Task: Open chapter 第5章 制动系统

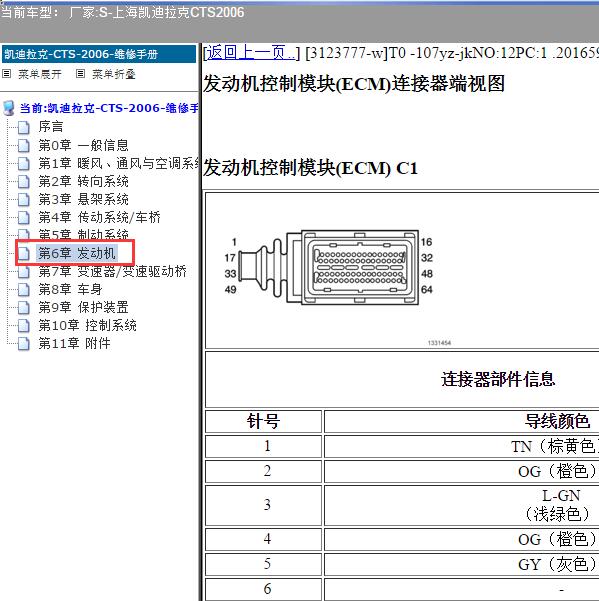Action: point(83,234)
